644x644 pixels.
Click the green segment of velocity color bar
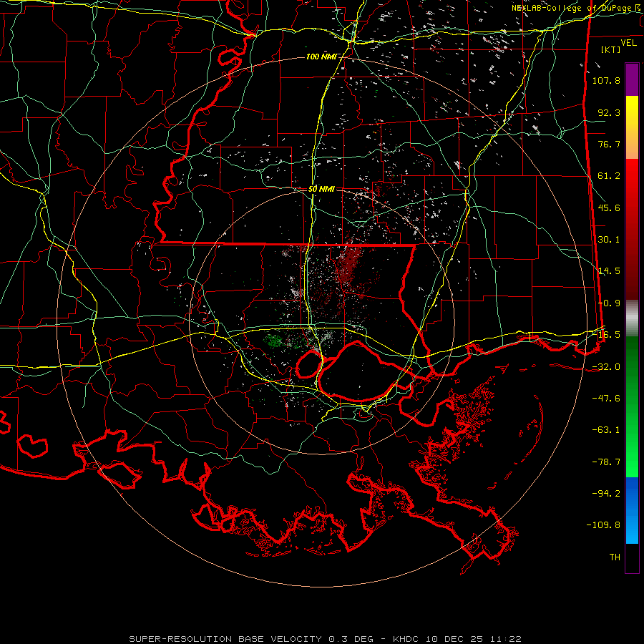click(632, 406)
